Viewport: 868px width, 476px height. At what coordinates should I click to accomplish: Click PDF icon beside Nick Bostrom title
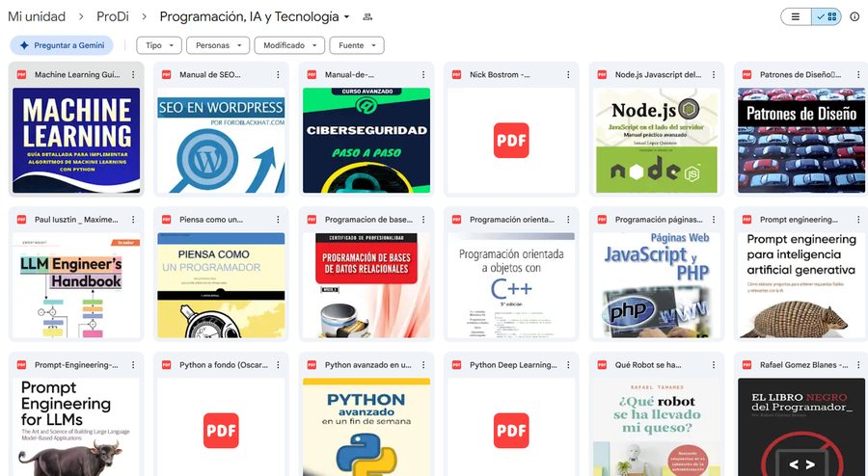[456, 74]
